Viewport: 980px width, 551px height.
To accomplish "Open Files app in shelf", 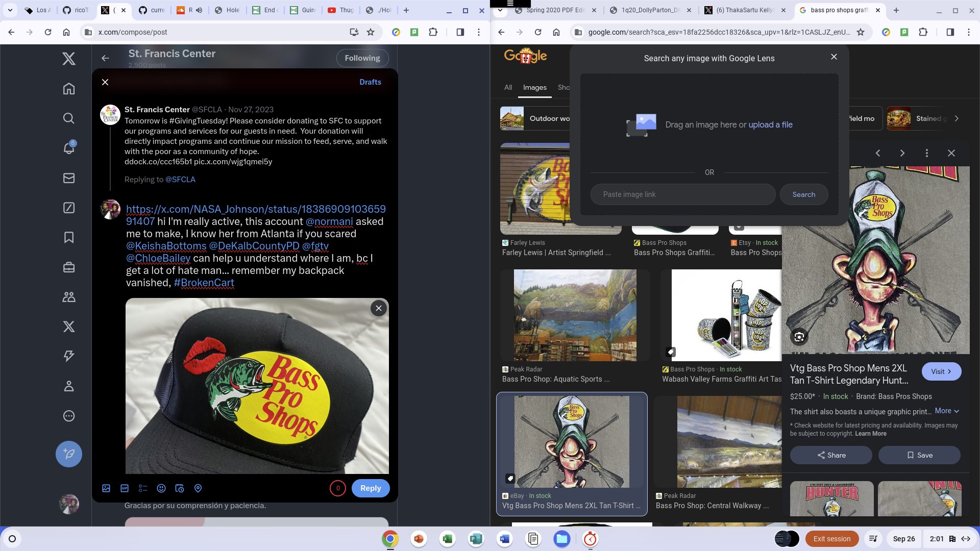I will click(x=562, y=539).
